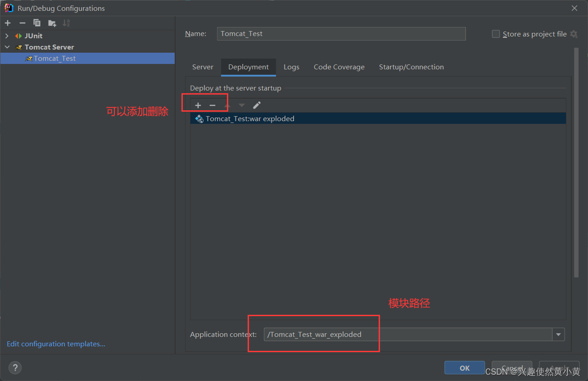The width and height of the screenshot is (588, 381).
Task: Click the artifact icon beside Tomcat_Test:war exploded
Action: (199, 118)
